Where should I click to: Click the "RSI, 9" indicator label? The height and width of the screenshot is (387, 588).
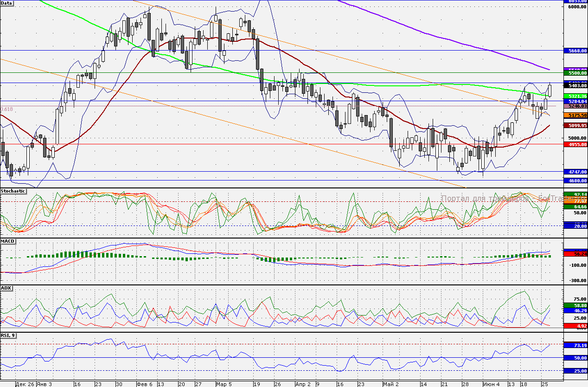(x=8, y=335)
